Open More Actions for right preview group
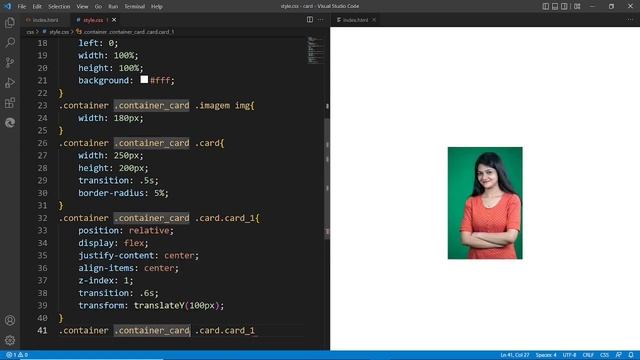Viewport: 640px width, 360px height. pos(630,20)
